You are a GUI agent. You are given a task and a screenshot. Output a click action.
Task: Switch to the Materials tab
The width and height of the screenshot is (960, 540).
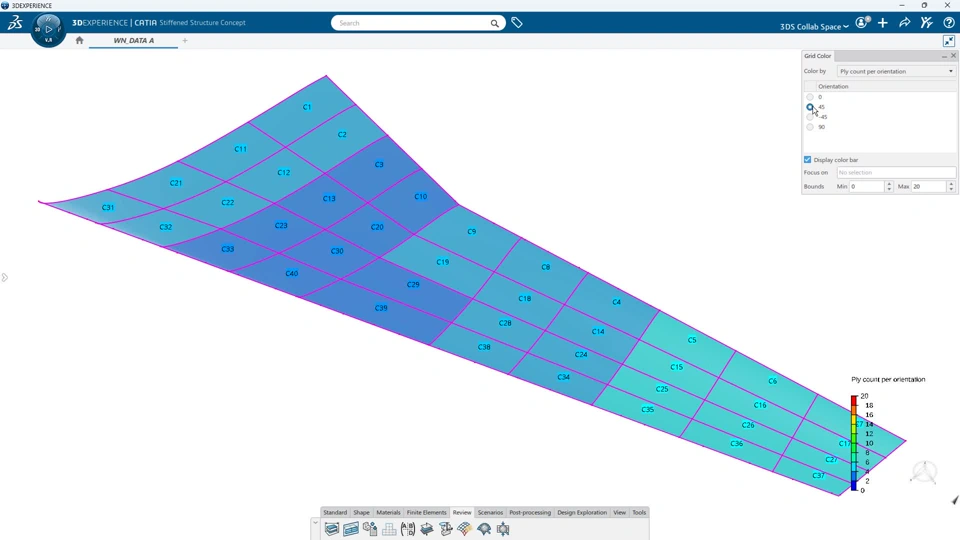(x=388, y=512)
